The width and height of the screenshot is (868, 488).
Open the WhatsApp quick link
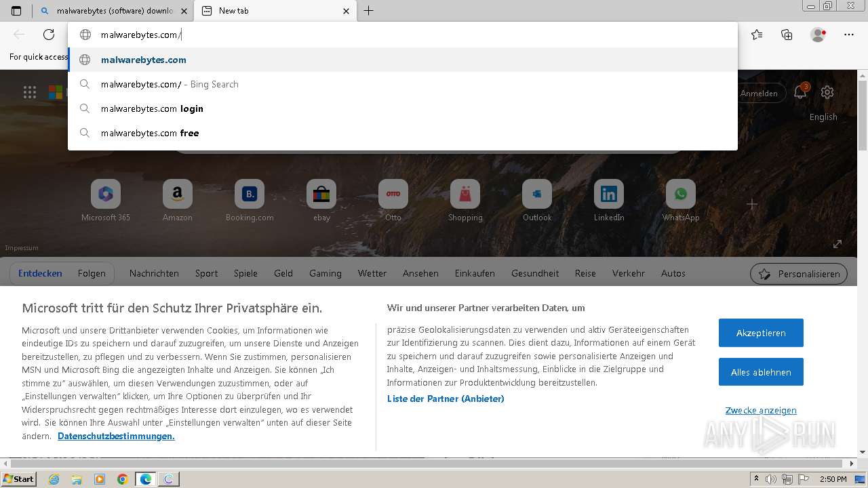click(x=681, y=201)
